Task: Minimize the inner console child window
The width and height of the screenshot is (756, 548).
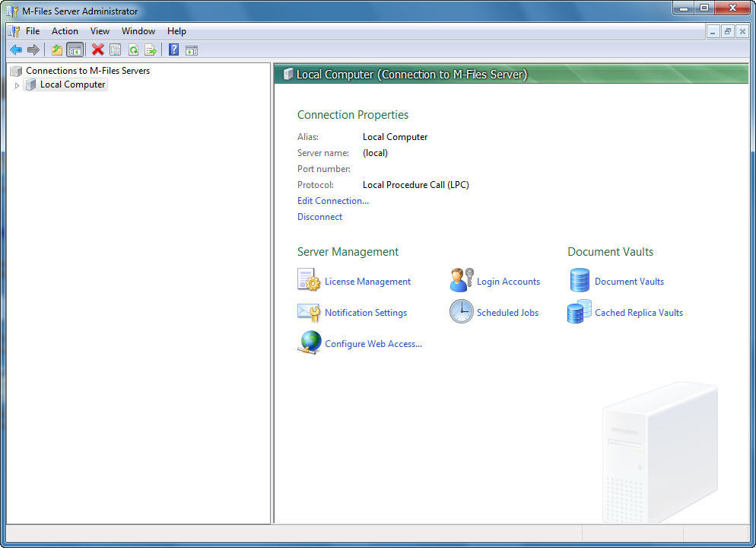Action: 713,32
